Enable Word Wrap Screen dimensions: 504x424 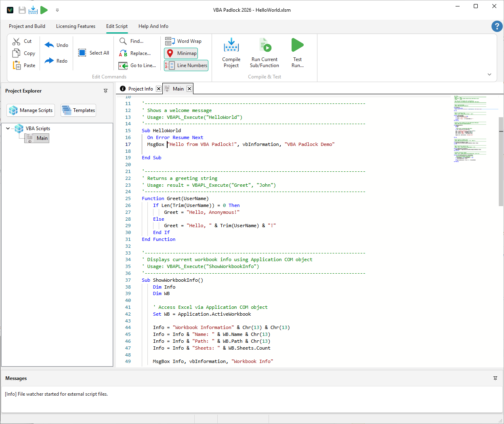184,41
